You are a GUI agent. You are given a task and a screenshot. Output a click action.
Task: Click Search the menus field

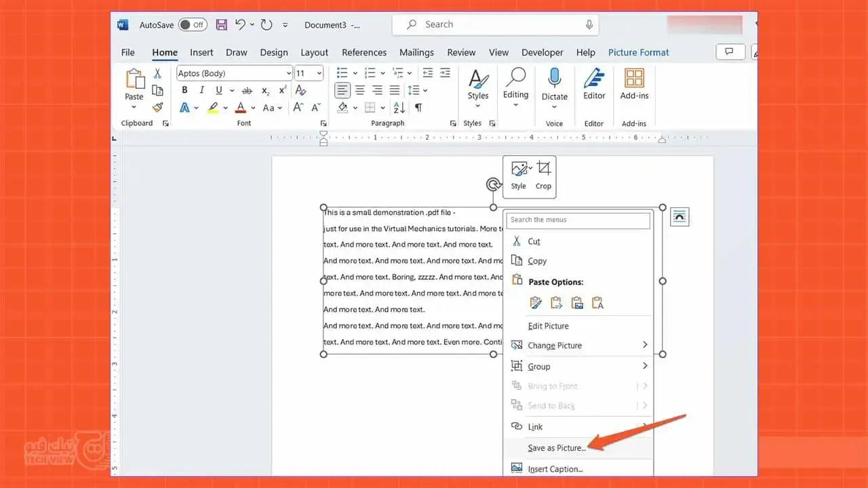[x=578, y=220]
